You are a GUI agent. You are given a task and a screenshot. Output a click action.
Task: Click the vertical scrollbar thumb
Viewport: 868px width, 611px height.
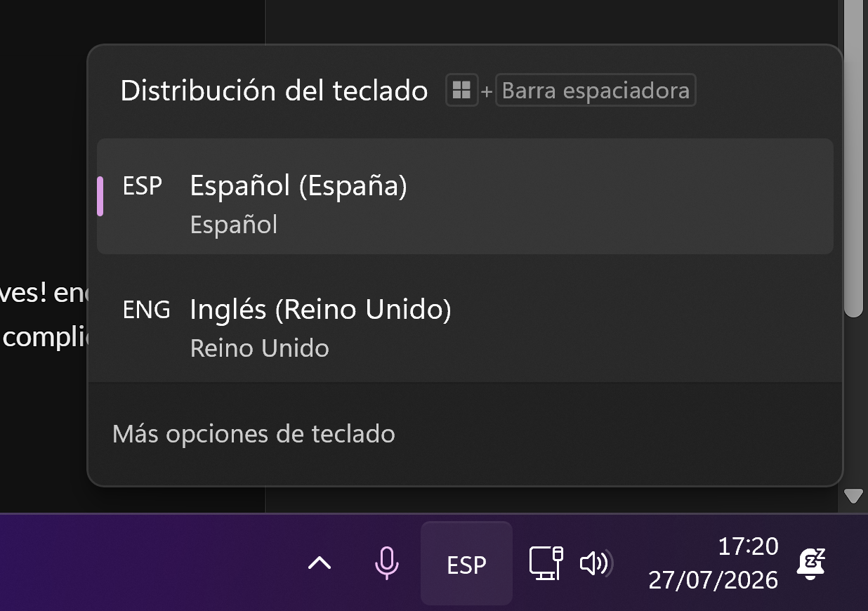coord(853,158)
